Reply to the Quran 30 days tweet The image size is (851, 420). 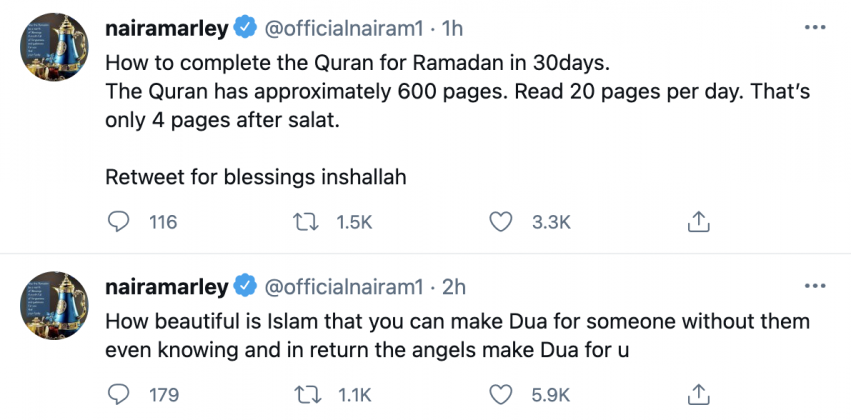(x=119, y=222)
